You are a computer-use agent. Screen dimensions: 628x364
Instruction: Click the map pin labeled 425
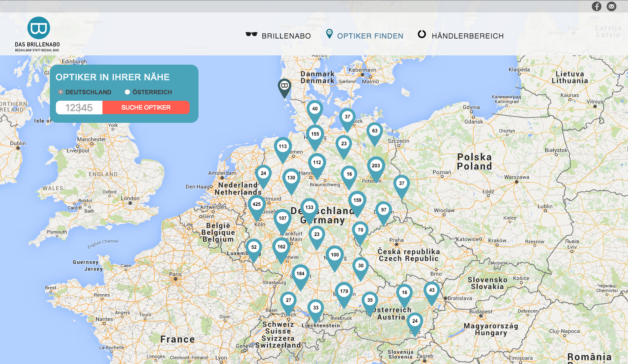coord(257,208)
